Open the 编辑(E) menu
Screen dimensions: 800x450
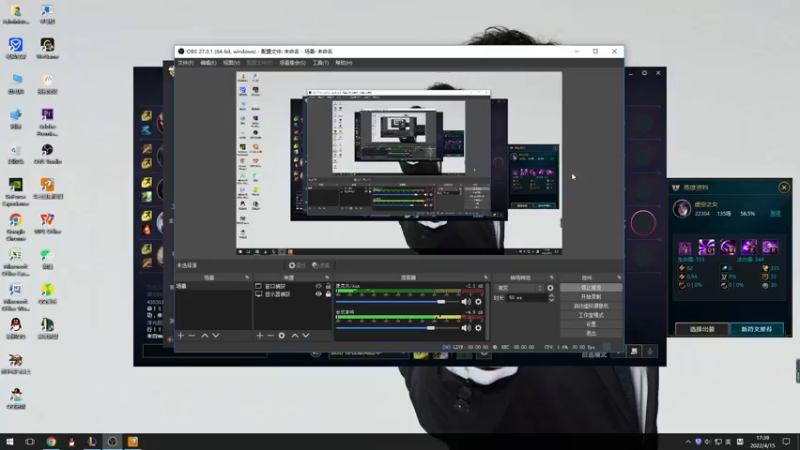pyautogui.click(x=208, y=63)
